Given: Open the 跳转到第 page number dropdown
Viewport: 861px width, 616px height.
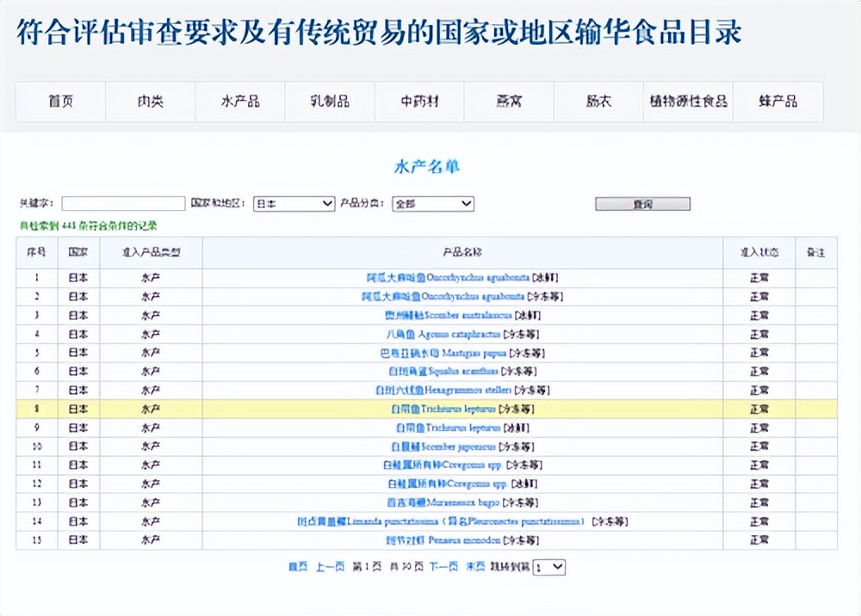Looking at the screenshot, I should (x=548, y=567).
